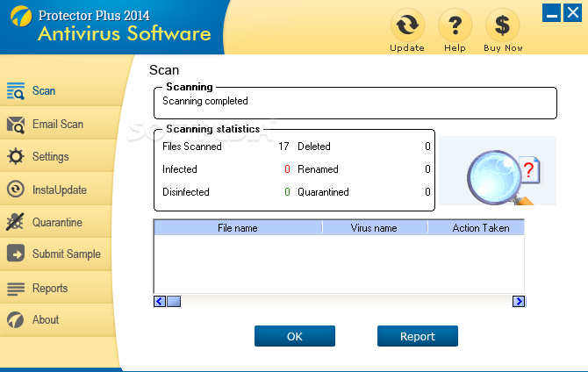Click the Files Scanned value 17
Viewport: 588px width, 372px height.
(283, 147)
